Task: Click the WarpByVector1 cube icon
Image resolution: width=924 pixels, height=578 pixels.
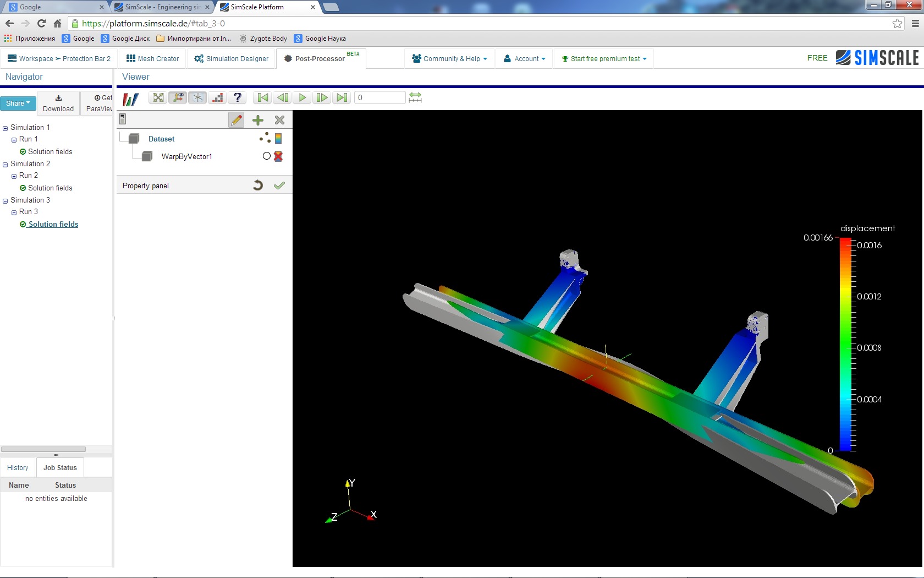Action: click(x=147, y=156)
